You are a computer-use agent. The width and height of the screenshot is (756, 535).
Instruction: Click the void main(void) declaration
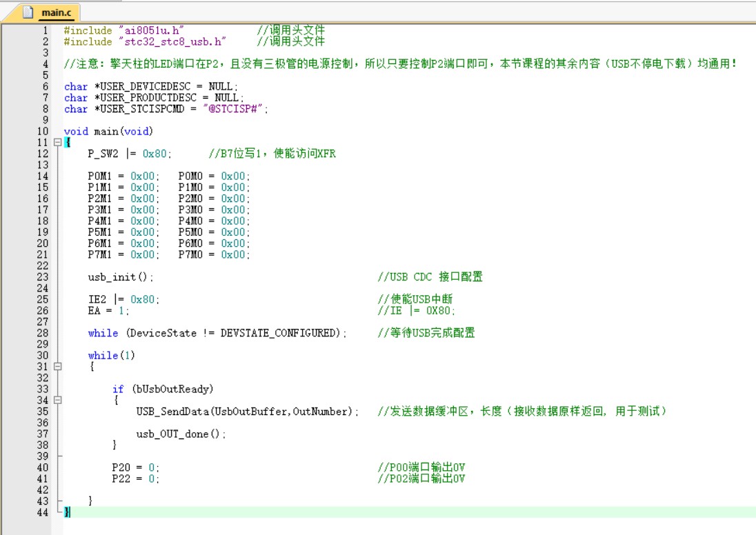pyautogui.click(x=108, y=132)
